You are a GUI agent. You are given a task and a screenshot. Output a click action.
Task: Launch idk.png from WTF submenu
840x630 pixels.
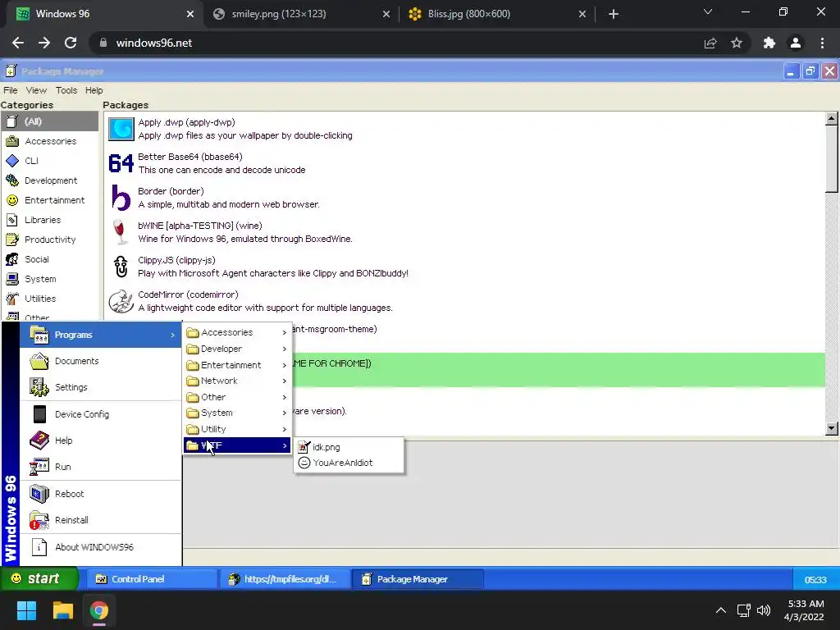click(348, 447)
